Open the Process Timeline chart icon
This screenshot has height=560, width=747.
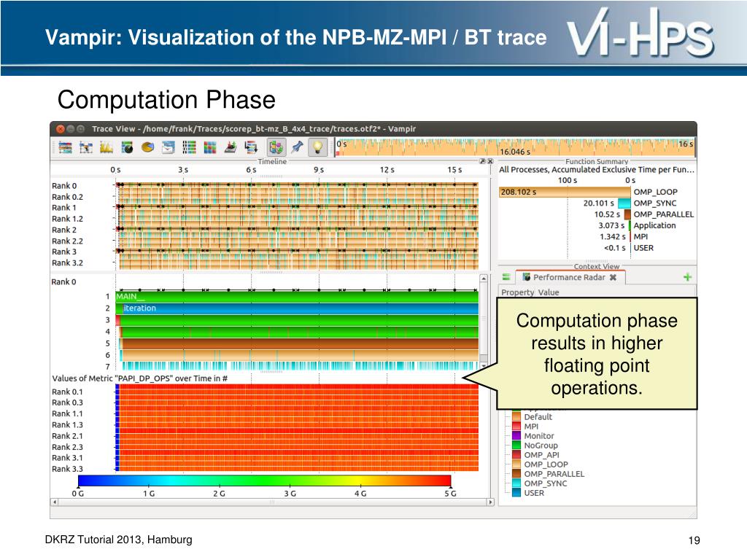[x=86, y=147]
